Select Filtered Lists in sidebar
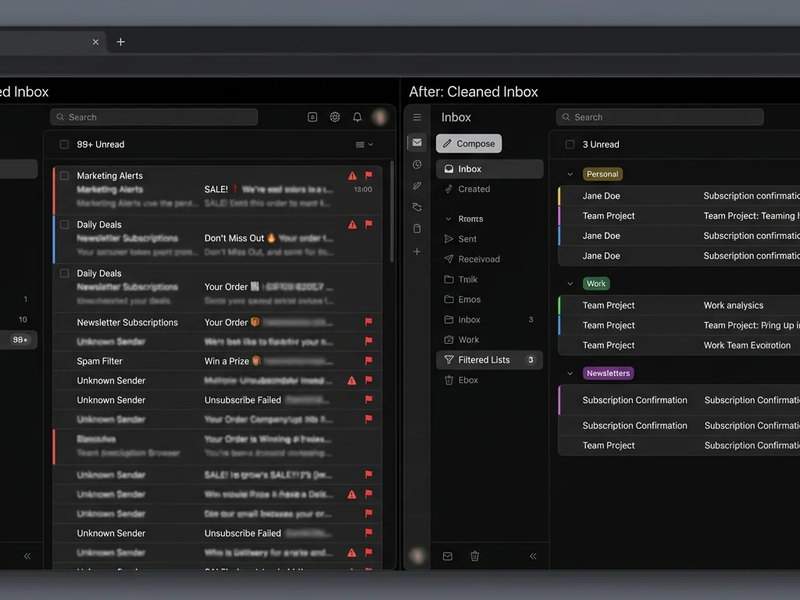 [x=483, y=360]
